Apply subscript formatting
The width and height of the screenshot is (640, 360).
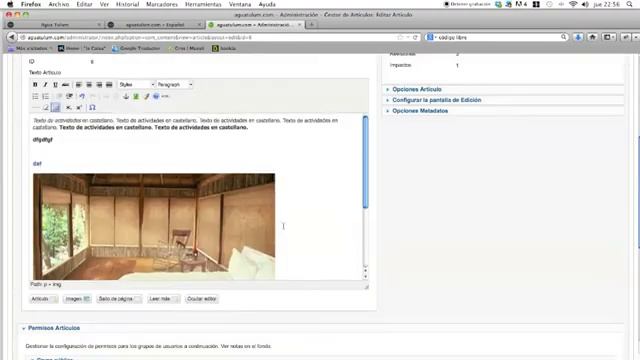click(69, 107)
